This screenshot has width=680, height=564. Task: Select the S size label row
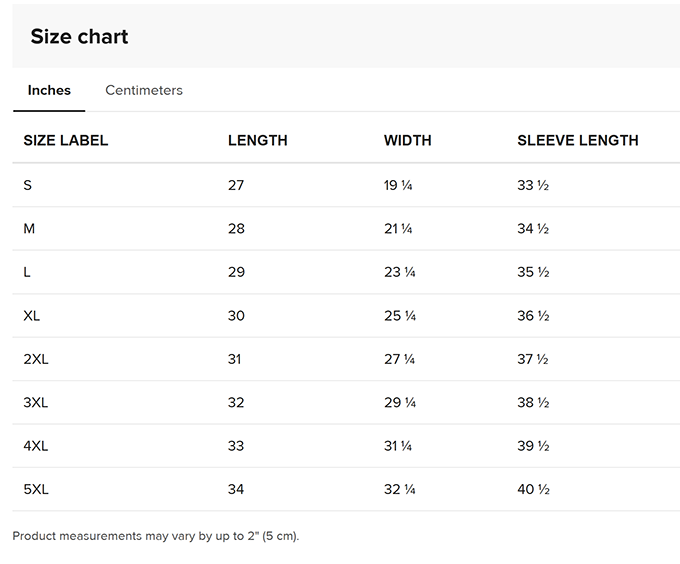click(x=28, y=185)
